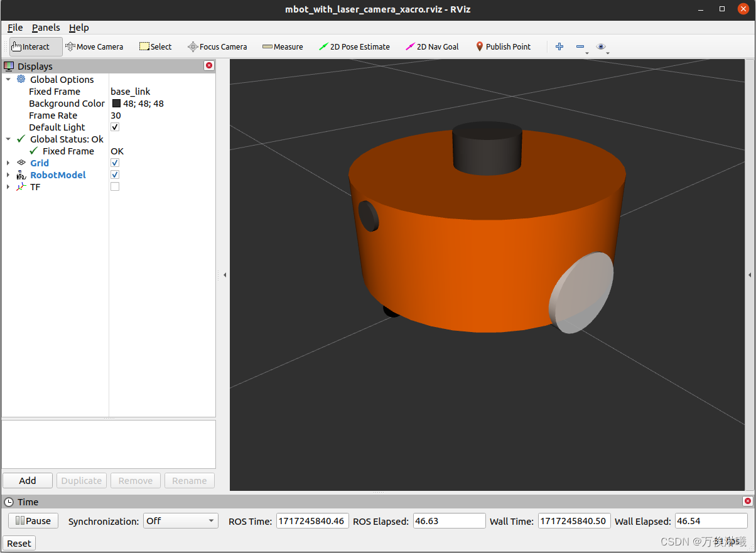Click the Background Color swatch
Viewport: 756px width, 553px height.
116,104
